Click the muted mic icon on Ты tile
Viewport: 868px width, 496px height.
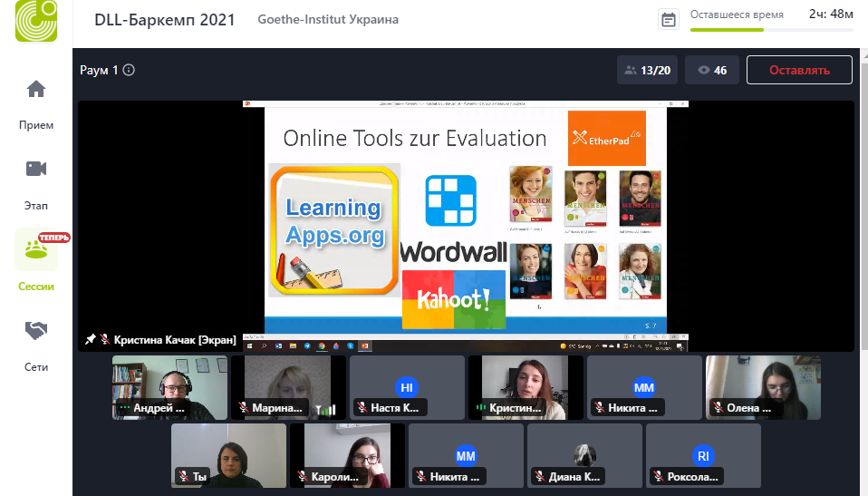coord(183,476)
